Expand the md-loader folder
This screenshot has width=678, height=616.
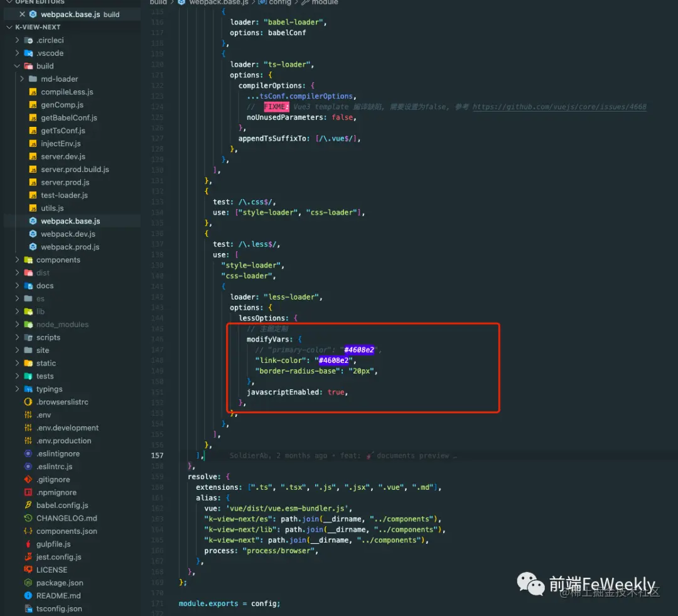click(22, 78)
